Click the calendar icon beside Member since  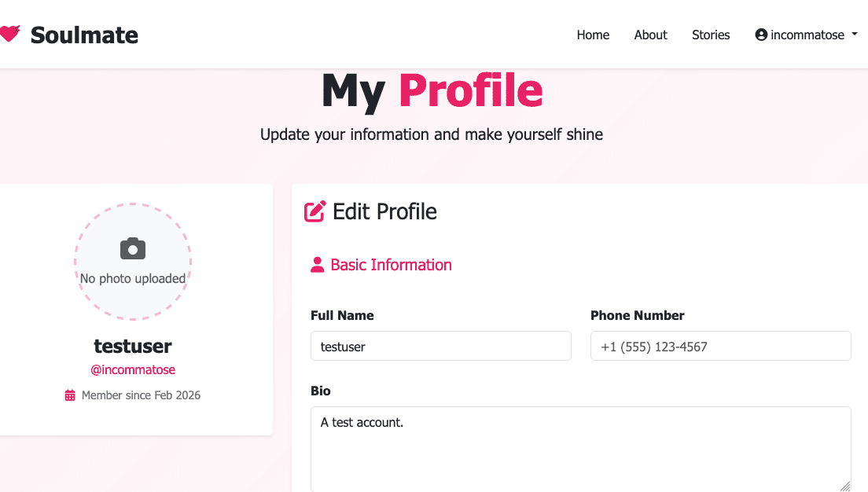pyautogui.click(x=70, y=395)
